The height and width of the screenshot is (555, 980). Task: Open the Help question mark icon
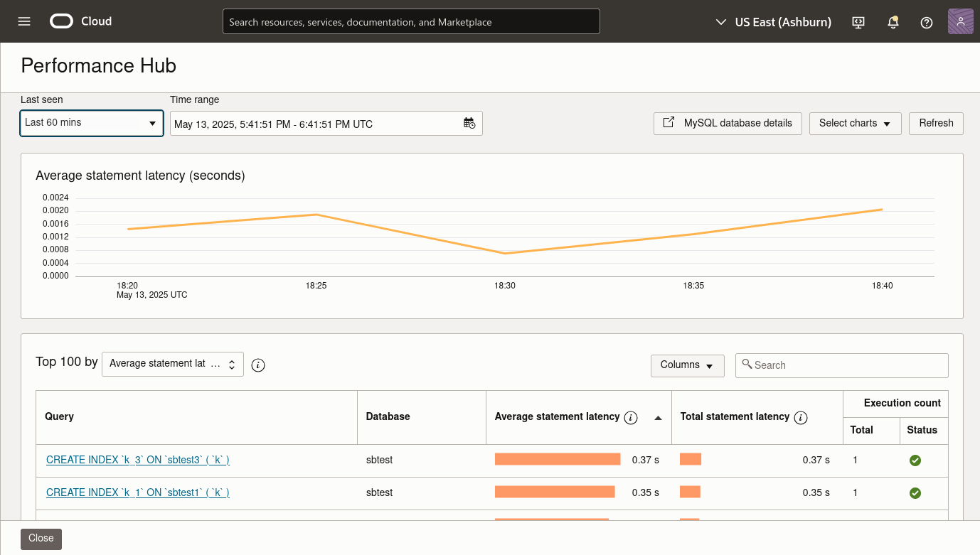[926, 22]
